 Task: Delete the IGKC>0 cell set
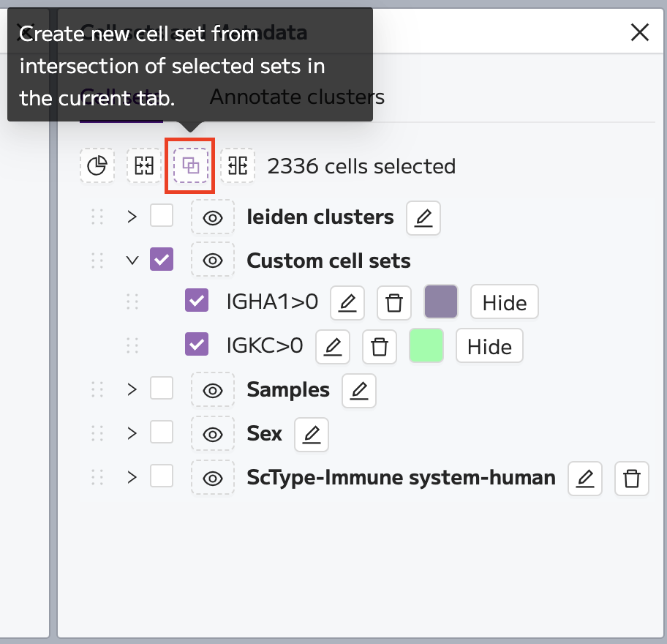tap(380, 346)
